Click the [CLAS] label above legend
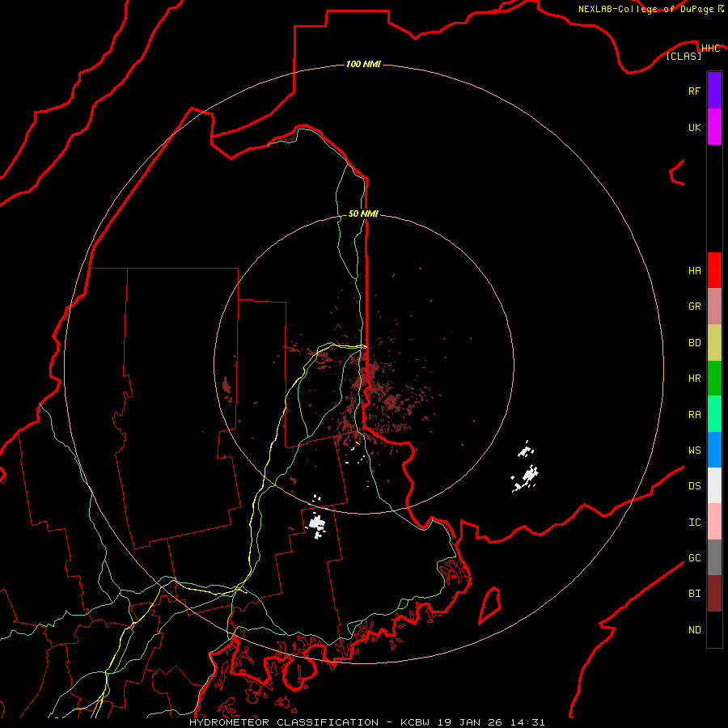This screenshot has width=728, height=728. coord(684,57)
